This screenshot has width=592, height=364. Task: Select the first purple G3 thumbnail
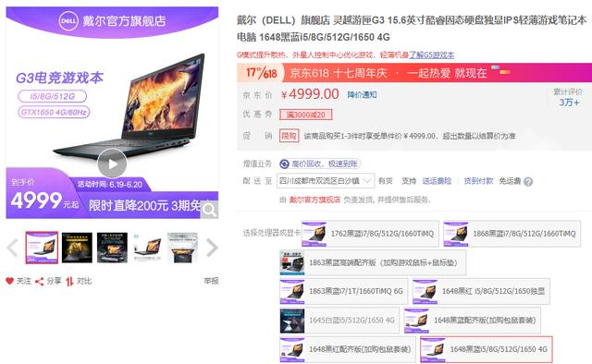click(42, 248)
